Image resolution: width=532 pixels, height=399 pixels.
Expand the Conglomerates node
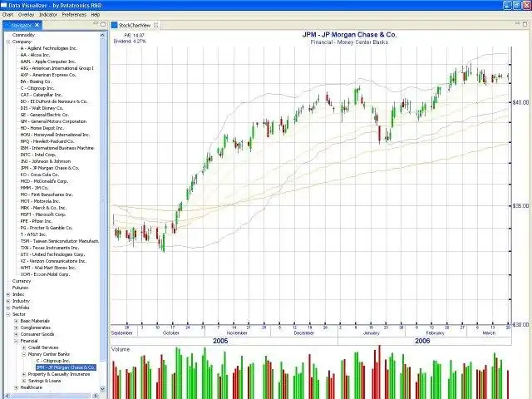16,328
